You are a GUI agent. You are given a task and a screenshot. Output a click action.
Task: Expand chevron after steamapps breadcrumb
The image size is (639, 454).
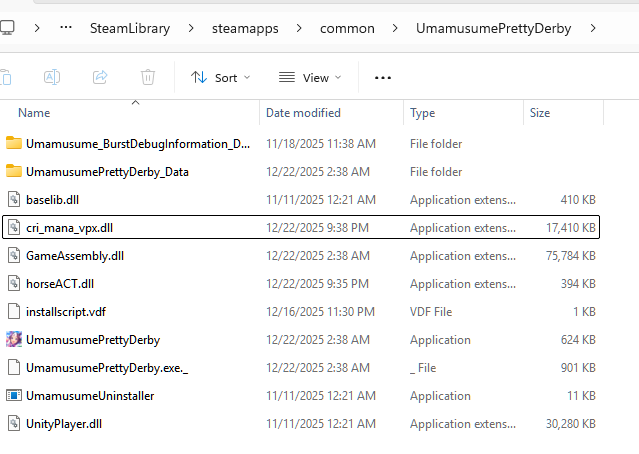299,28
